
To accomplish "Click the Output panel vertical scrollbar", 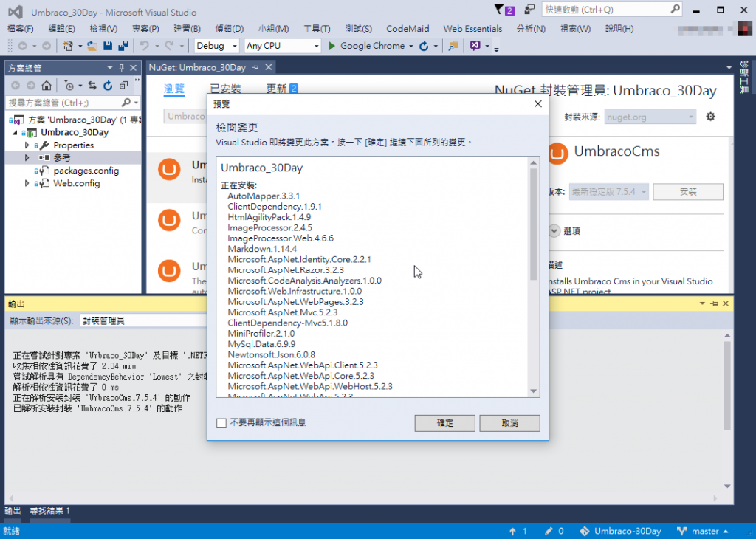I will pos(727,385).
